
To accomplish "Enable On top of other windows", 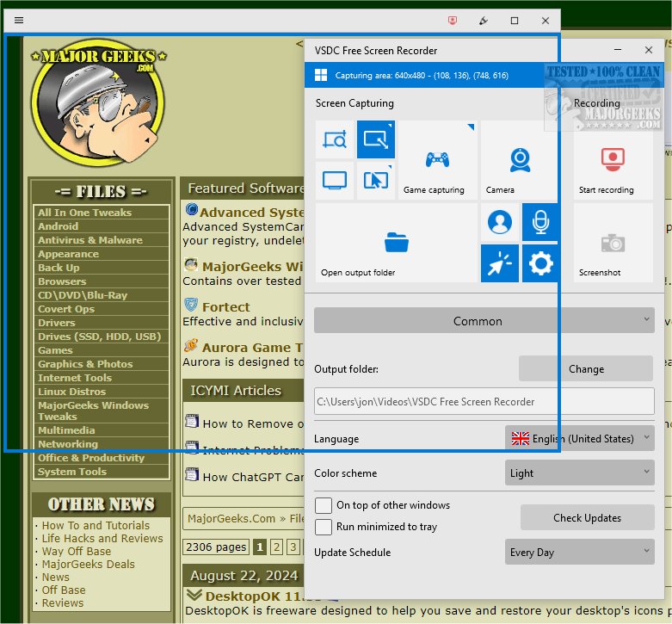I will click(x=324, y=505).
